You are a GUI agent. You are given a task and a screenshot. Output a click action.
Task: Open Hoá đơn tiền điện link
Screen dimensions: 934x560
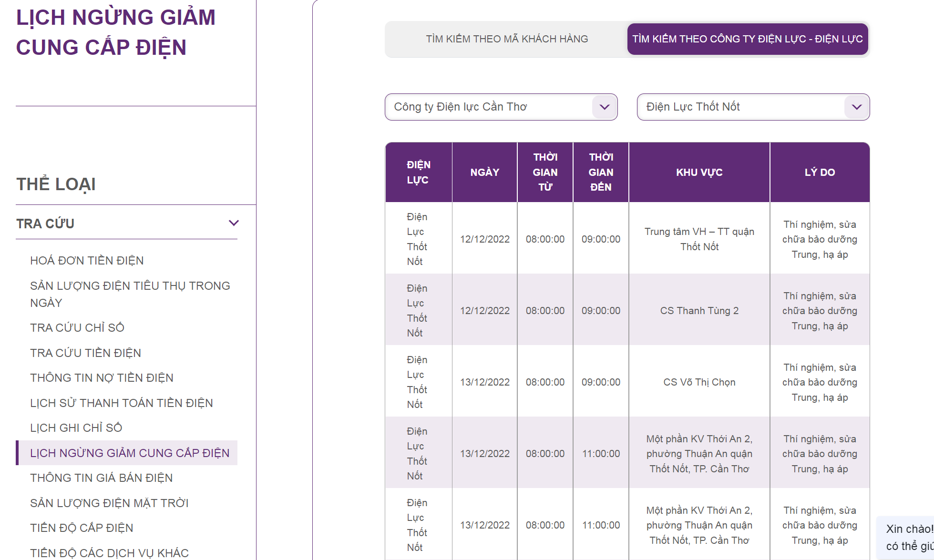coord(87,261)
